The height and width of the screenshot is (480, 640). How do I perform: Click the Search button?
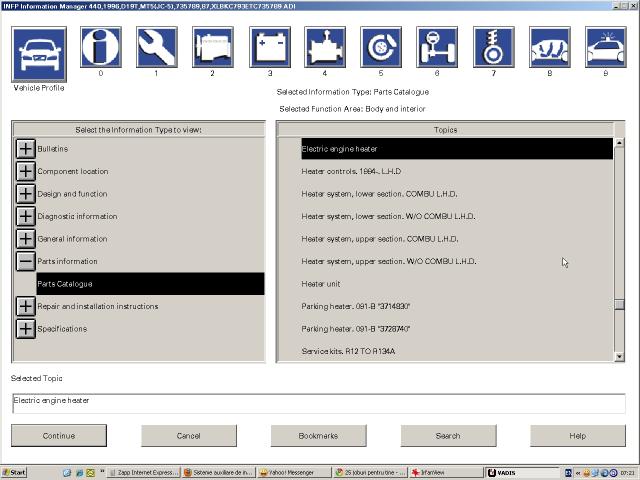coord(448,436)
